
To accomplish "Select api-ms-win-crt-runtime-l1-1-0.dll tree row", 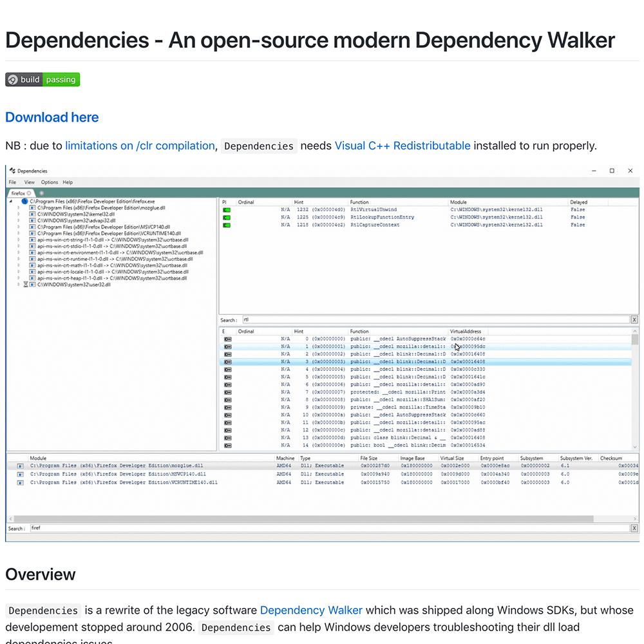I will point(115,259).
